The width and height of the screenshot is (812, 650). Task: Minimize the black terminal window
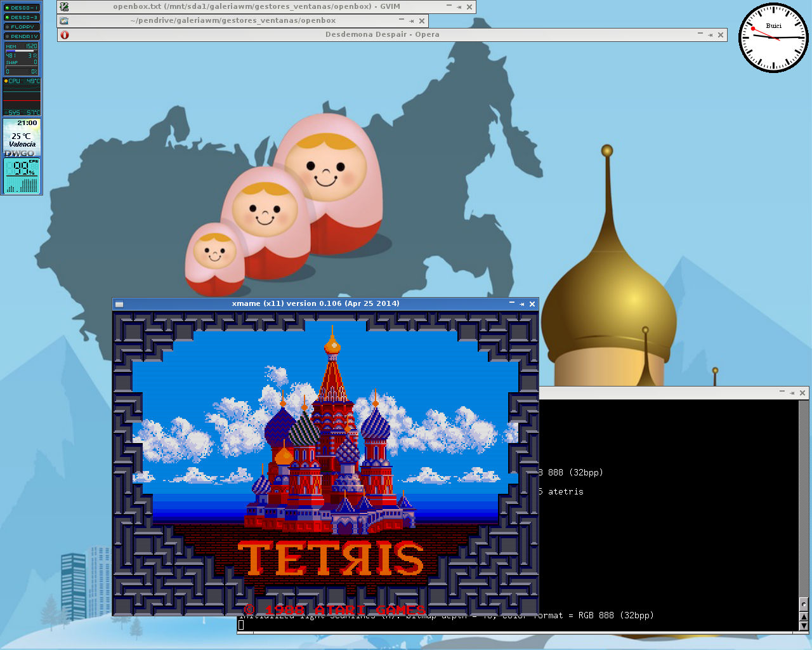(x=782, y=392)
